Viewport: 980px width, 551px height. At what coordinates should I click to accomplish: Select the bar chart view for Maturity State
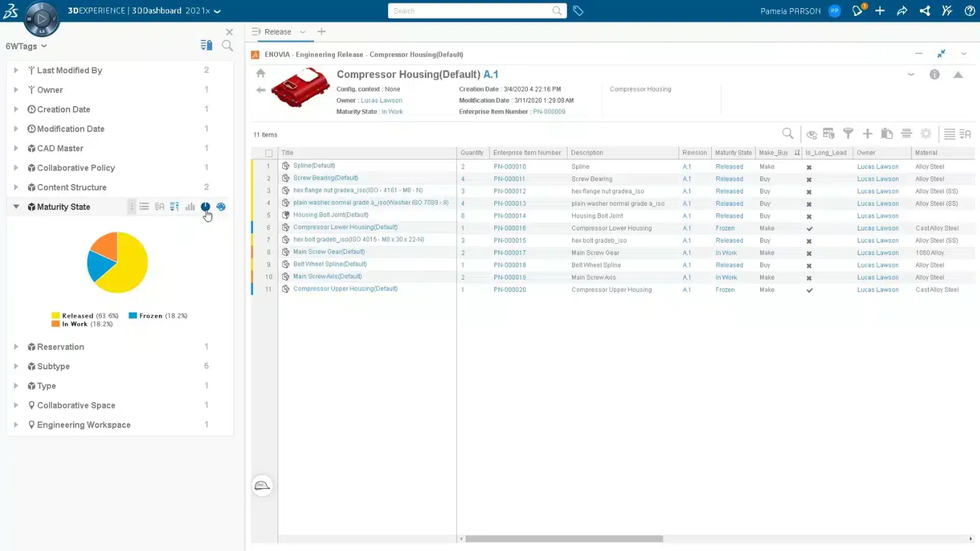(190, 207)
